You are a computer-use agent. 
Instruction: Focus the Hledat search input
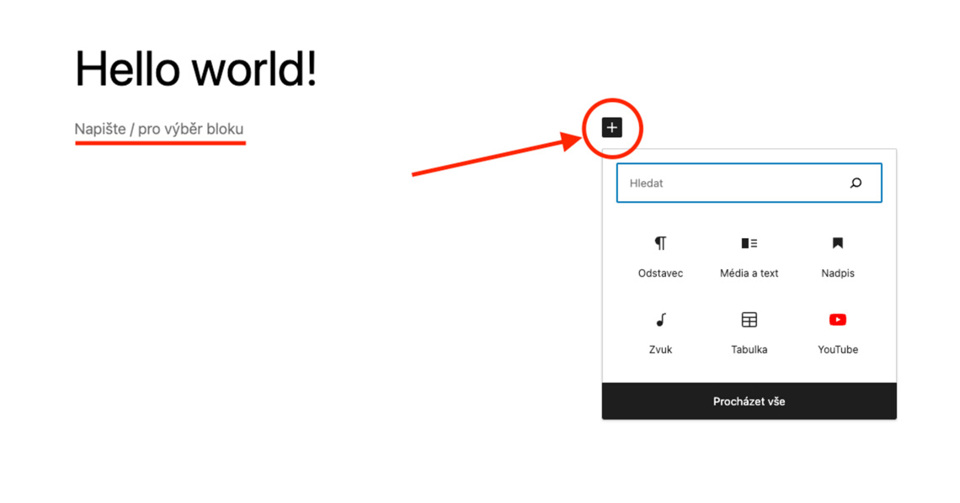coord(749,183)
